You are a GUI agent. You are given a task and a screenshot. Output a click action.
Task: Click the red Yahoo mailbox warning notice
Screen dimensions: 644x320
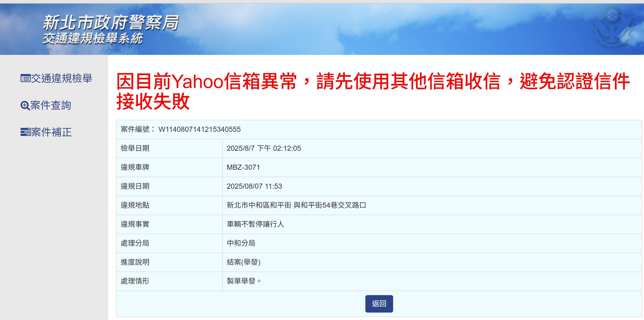point(373,91)
